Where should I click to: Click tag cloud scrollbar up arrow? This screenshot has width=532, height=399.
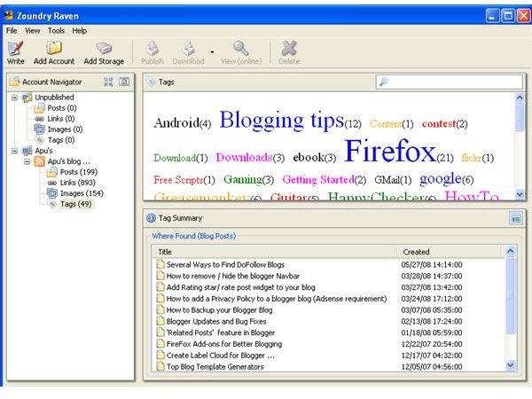point(520,98)
